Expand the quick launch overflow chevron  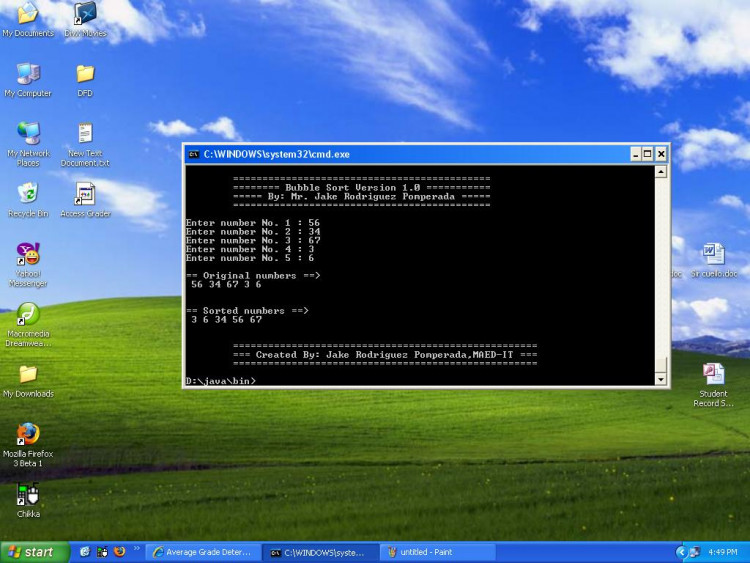[x=137, y=548]
